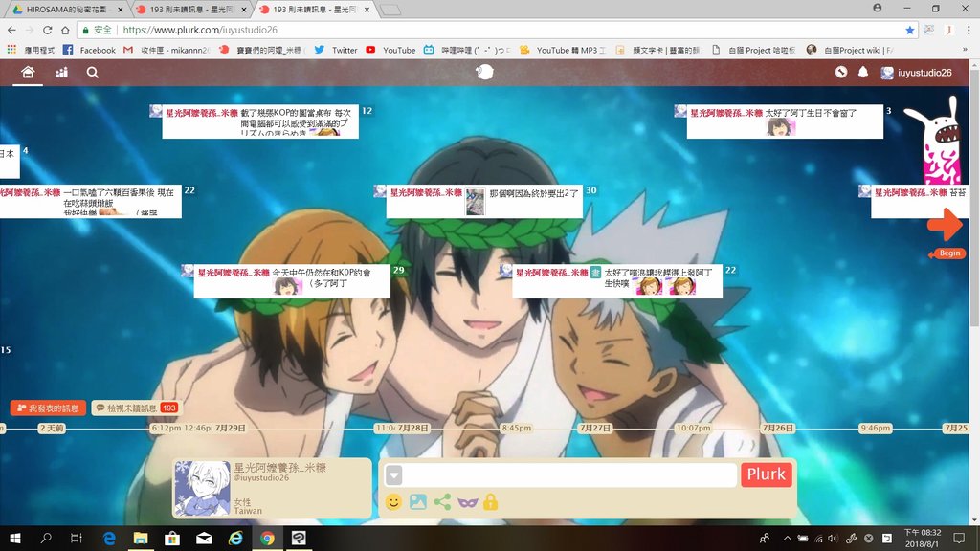Click @iuyustudio26 handle in profile card
Viewport: 980px width, 551px height.
[x=261, y=478]
